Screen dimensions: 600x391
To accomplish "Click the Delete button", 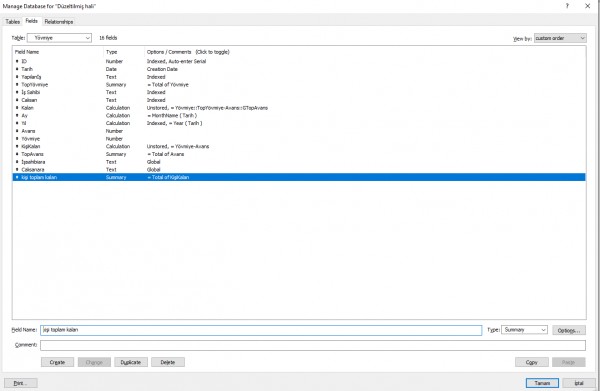I will click(168, 362).
